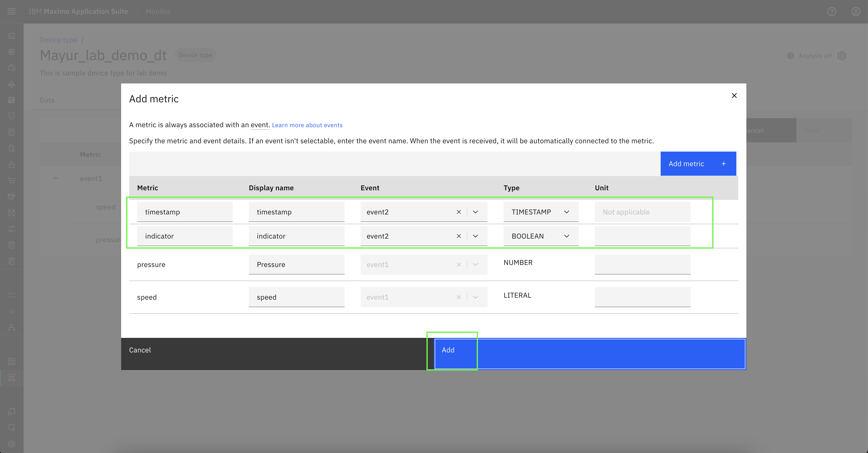Click the Add button in dialog footer

(x=590, y=354)
